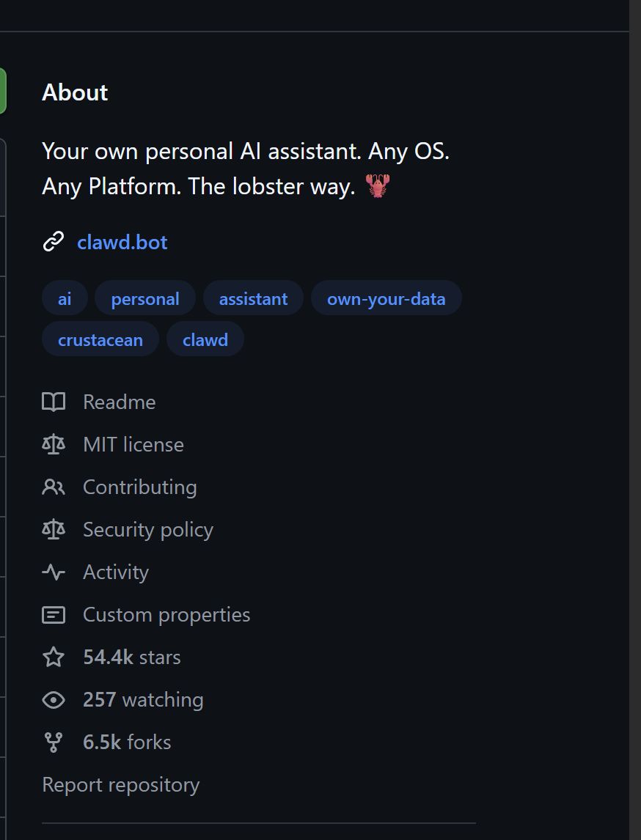The width and height of the screenshot is (641, 840).
Task: Click the Security policy scale icon
Action: click(54, 529)
